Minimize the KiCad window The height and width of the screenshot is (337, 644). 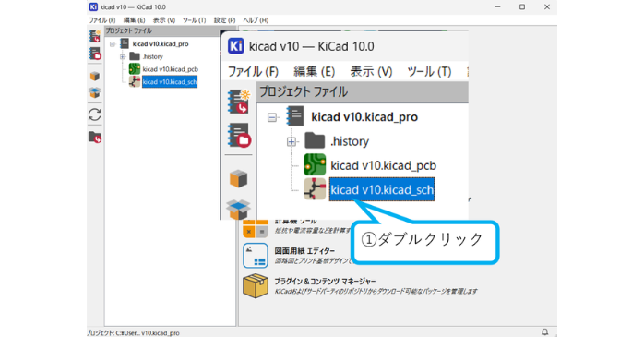coord(498,7)
